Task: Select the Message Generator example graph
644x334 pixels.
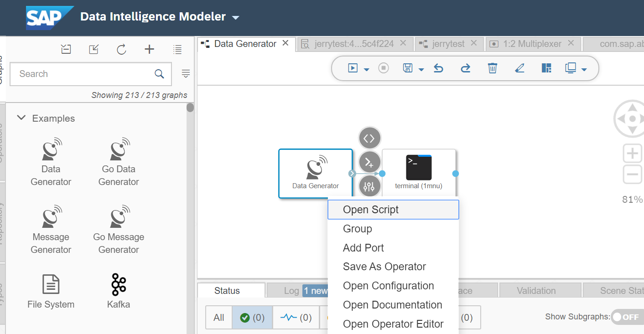Action: 51,230
